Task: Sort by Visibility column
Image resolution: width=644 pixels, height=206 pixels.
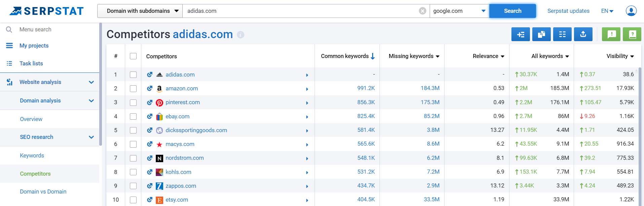Action: (620, 56)
